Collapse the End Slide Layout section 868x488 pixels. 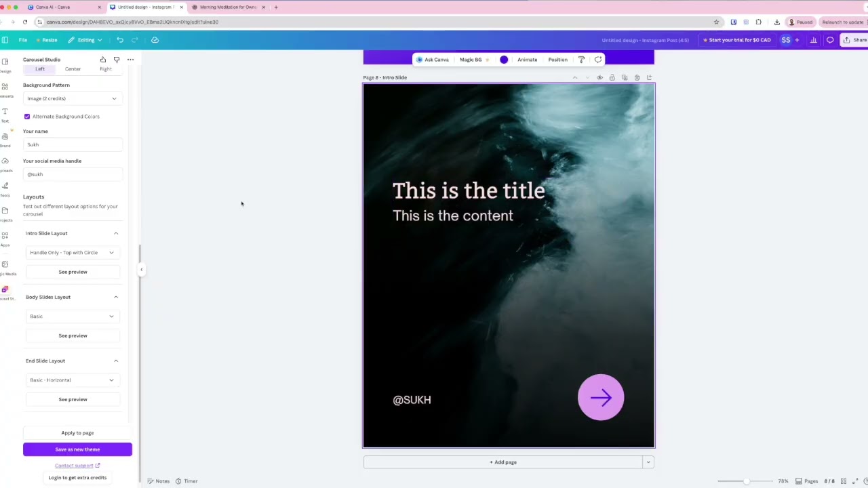click(x=116, y=361)
